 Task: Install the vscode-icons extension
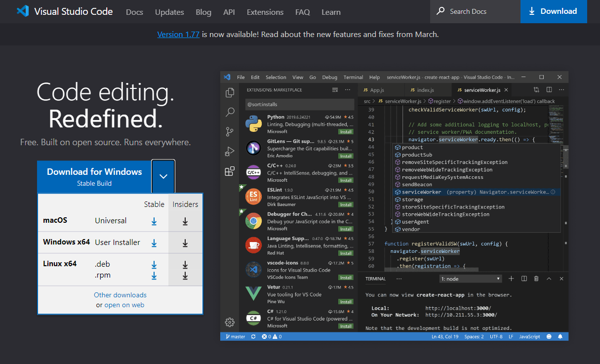tap(346, 278)
